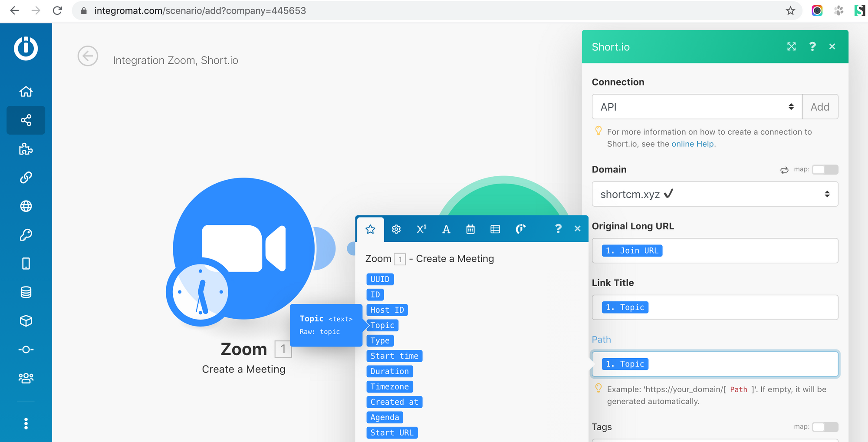Switch to the starred items tab
This screenshot has height=442, width=868.
click(370, 229)
